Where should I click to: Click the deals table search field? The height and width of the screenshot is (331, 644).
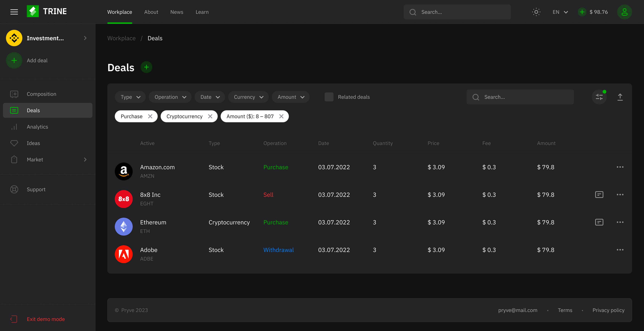point(520,97)
